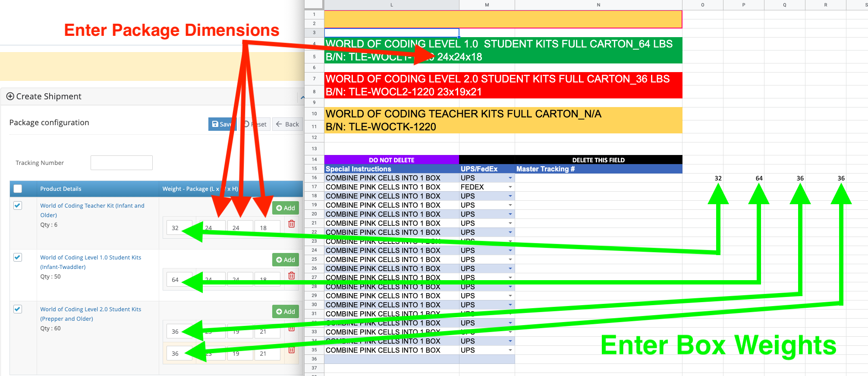Click Add for Level 2.0 Student Kits
The height and width of the screenshot is (376, 868).
pos(286,312)
